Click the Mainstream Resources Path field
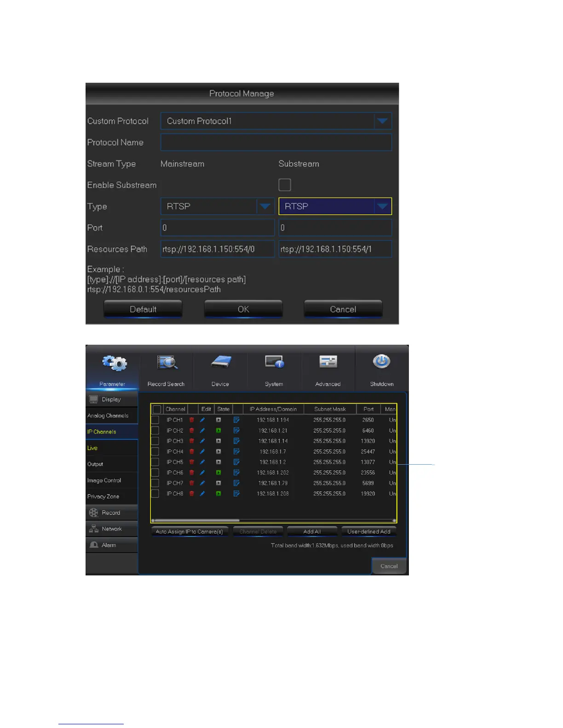This screenshot has width=563, height=728. 217,249
